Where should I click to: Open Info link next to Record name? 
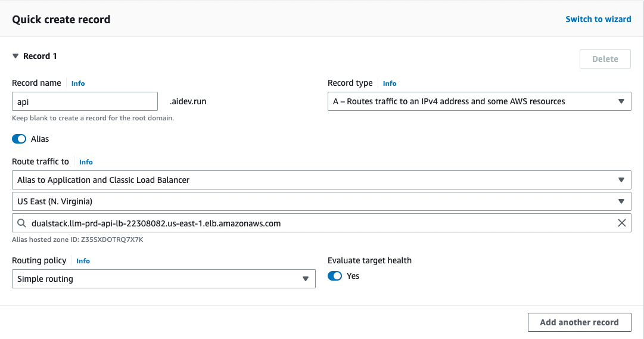pos(78,83)
